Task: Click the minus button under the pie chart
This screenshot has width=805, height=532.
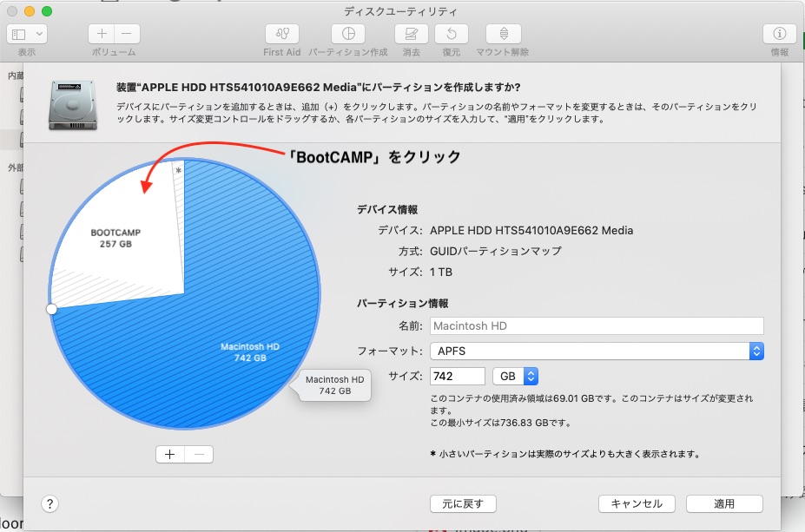Action: [199, 454]
